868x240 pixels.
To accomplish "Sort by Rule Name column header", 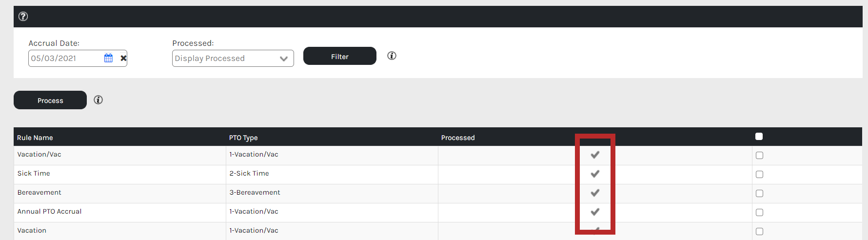I will (35, 138).
